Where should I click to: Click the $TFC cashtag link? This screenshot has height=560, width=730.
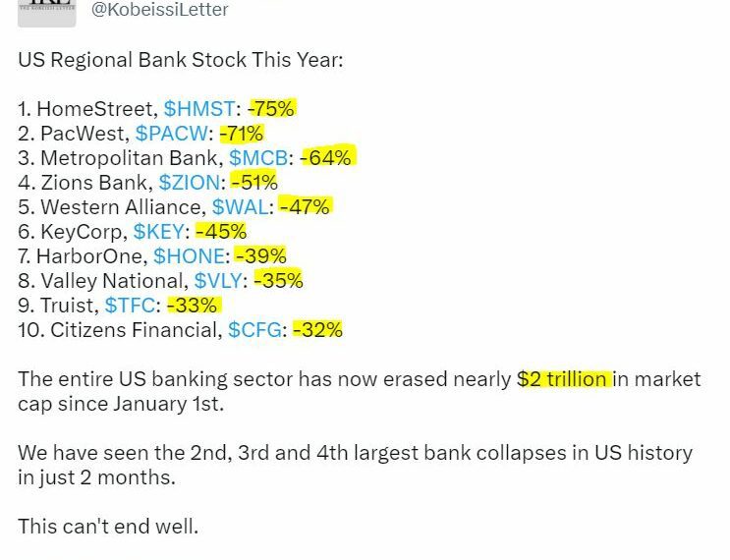pos(130,306)
